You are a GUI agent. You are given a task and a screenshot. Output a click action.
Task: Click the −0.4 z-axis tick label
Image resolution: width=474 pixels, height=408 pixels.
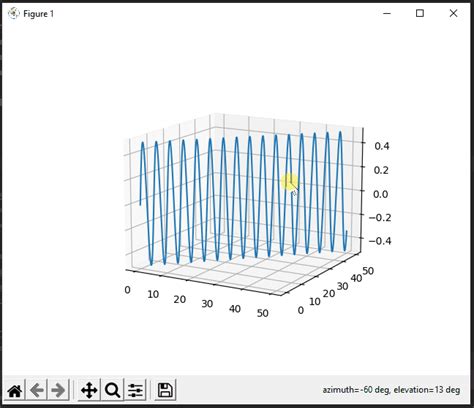coord(380,241)
